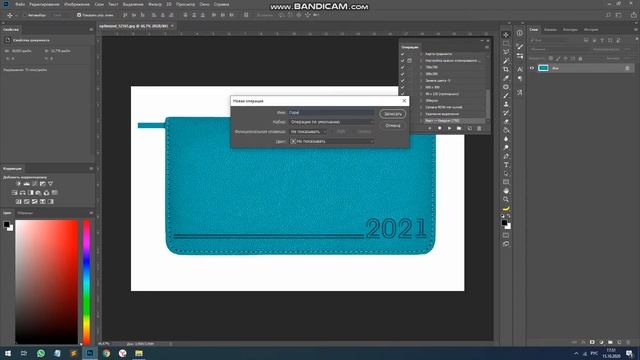Click the Quick Mask mode icon

pos(506,236)
